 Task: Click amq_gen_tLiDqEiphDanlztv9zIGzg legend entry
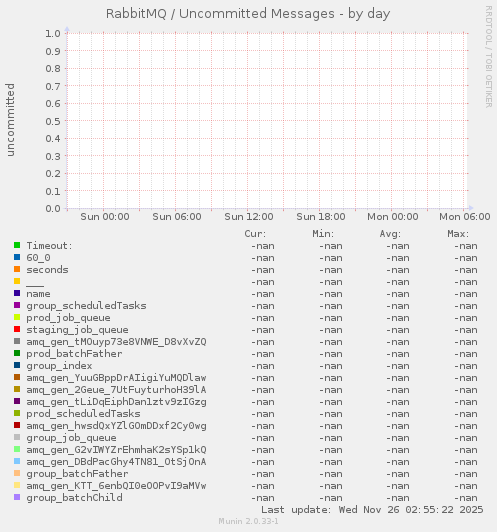tap(116, 402)
